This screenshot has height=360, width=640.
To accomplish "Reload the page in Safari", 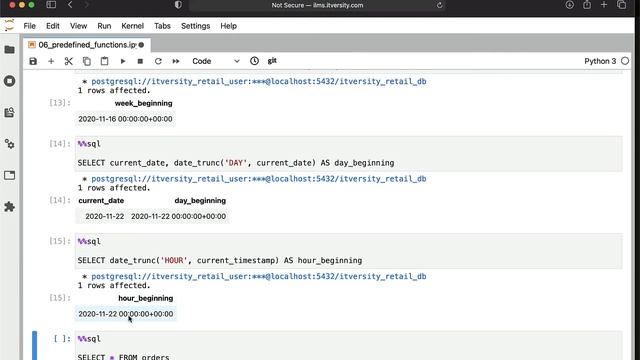I will [440, 5].
